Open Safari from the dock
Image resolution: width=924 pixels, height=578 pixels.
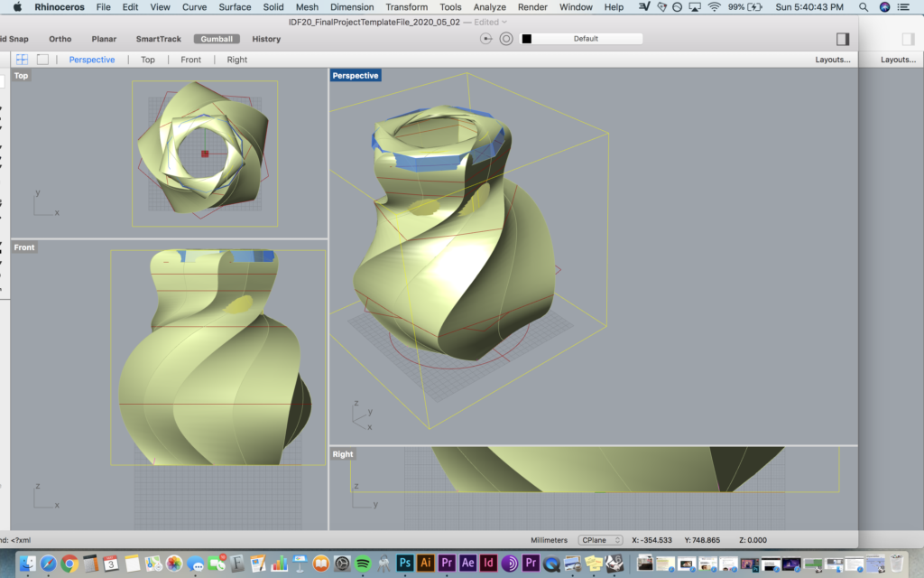tap(49, 564)
